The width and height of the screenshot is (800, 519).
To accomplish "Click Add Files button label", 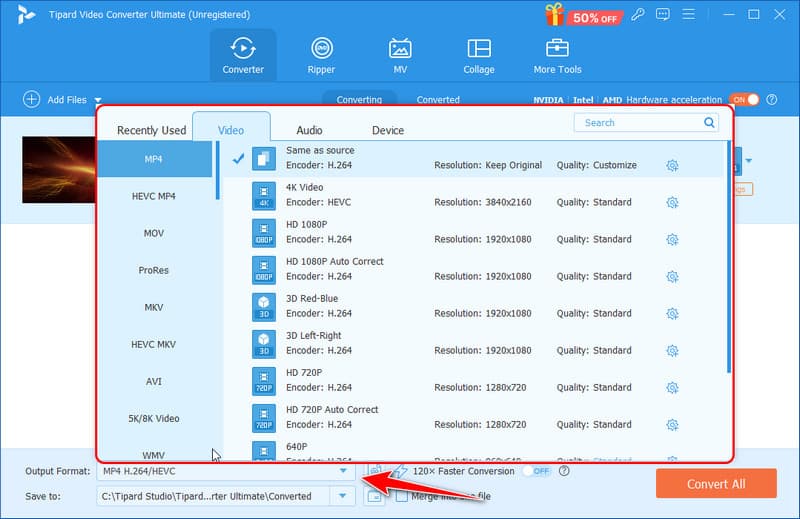I will (x=67, y=100).
